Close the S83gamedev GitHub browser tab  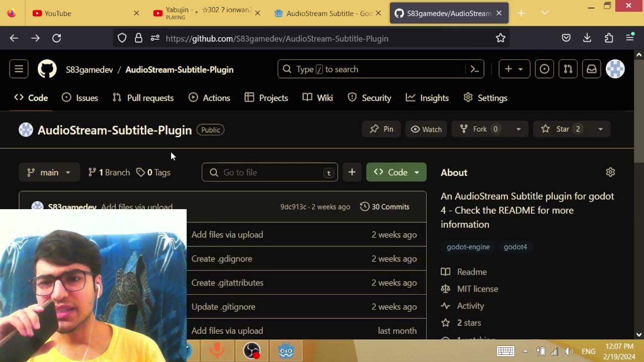tap(499, 14)
